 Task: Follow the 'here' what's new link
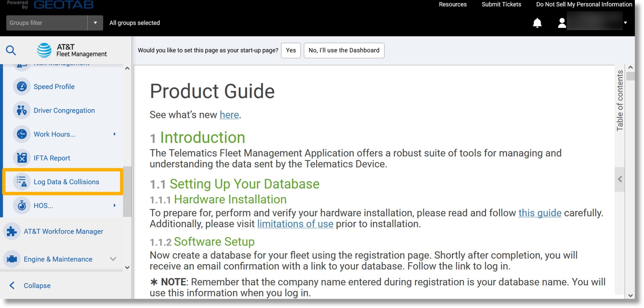point(229,115)
